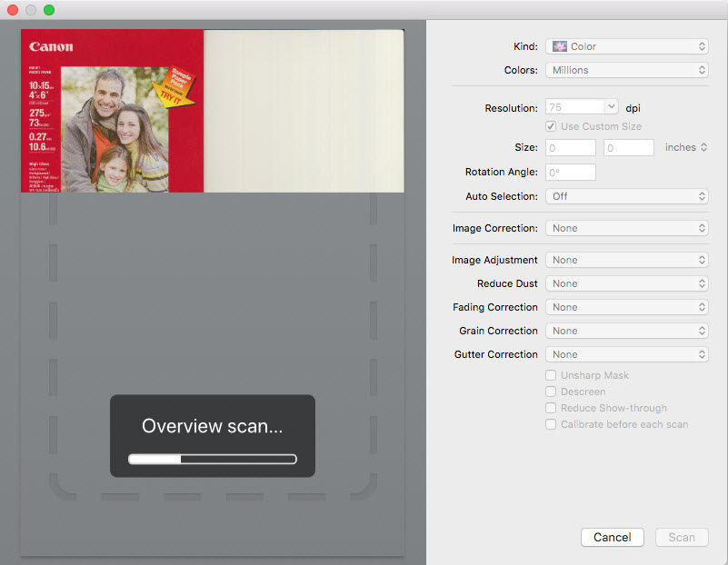Click the flower icon in Kind field
The image size is (728, 565).
click(x=560, y=46)
